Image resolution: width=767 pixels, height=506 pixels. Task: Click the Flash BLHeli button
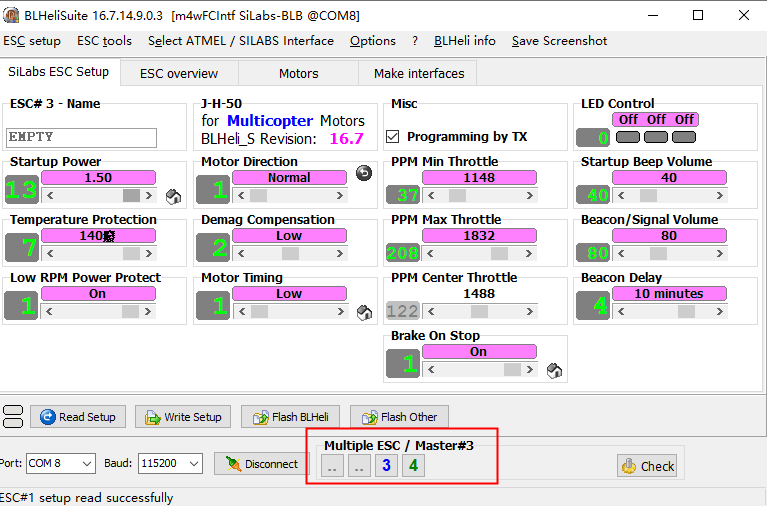[x=291, y=417]
